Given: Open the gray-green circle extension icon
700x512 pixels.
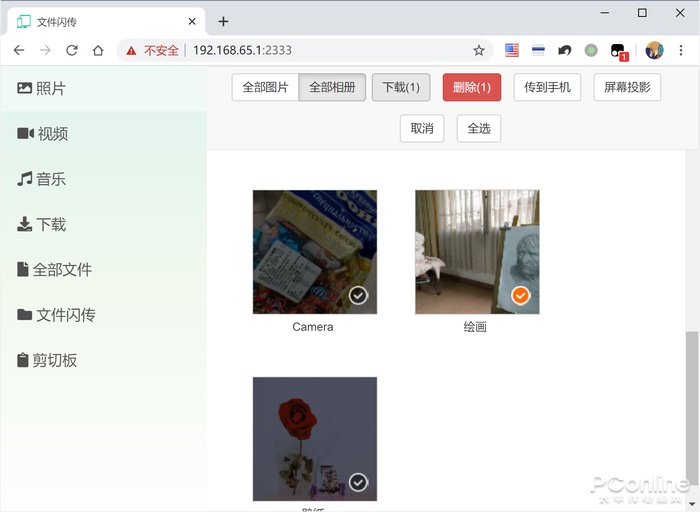Looking at the screenshot, I should [591, 50].
